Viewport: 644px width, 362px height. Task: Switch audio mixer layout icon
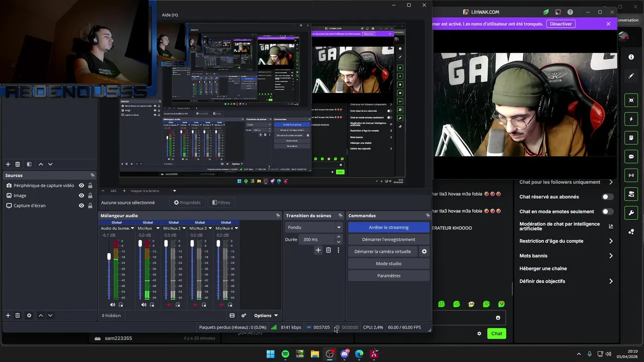click(x=232, y=315)
